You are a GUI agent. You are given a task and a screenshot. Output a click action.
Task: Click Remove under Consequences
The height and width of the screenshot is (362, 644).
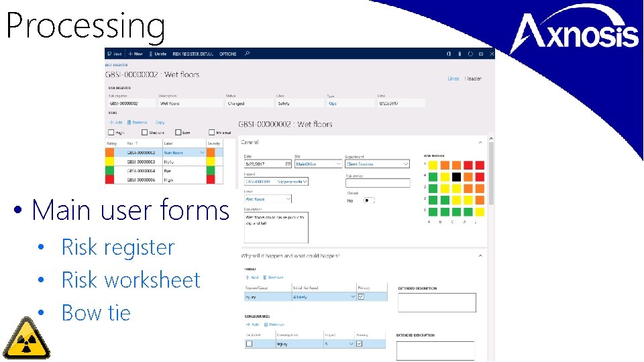pos(274,324)
